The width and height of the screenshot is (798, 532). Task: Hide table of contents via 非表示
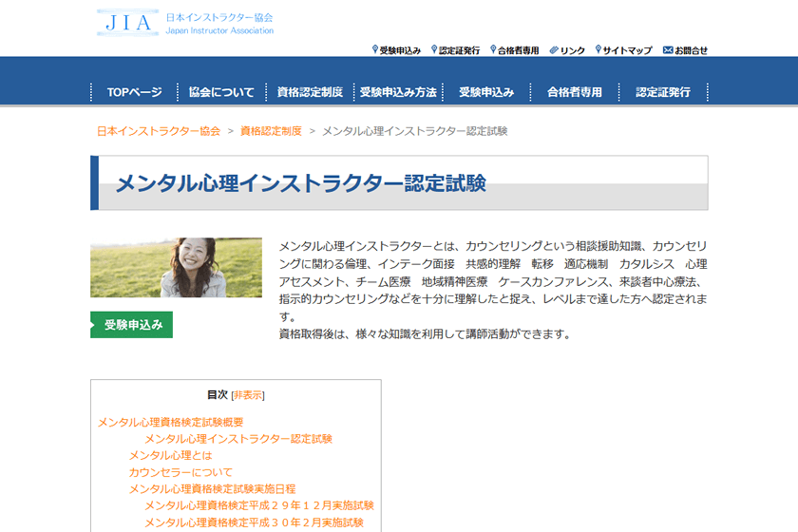pyautogui.click(x=248, y=395)
